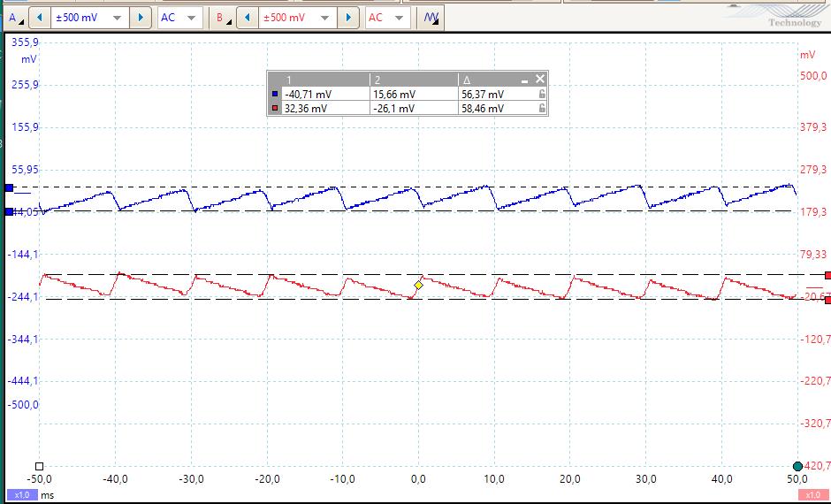831x504 pixels.
Task: Close the ruler legend box
Action: coord(540,79)
